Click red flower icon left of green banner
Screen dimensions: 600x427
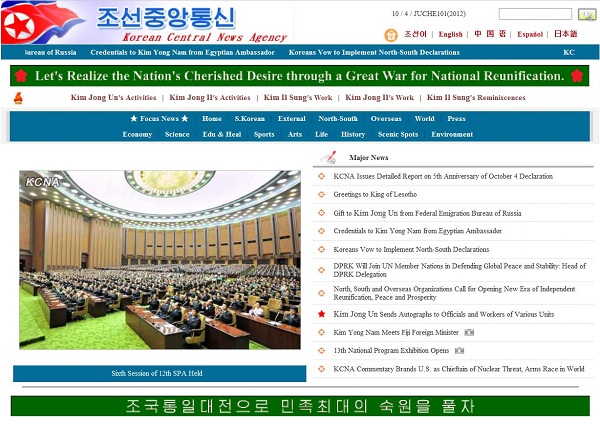[x=21, y=76]
